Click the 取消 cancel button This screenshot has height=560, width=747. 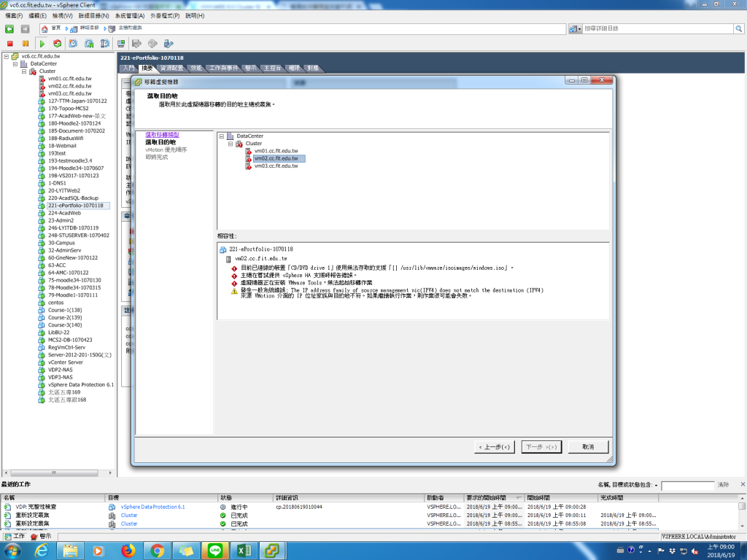tap(588, 447)
